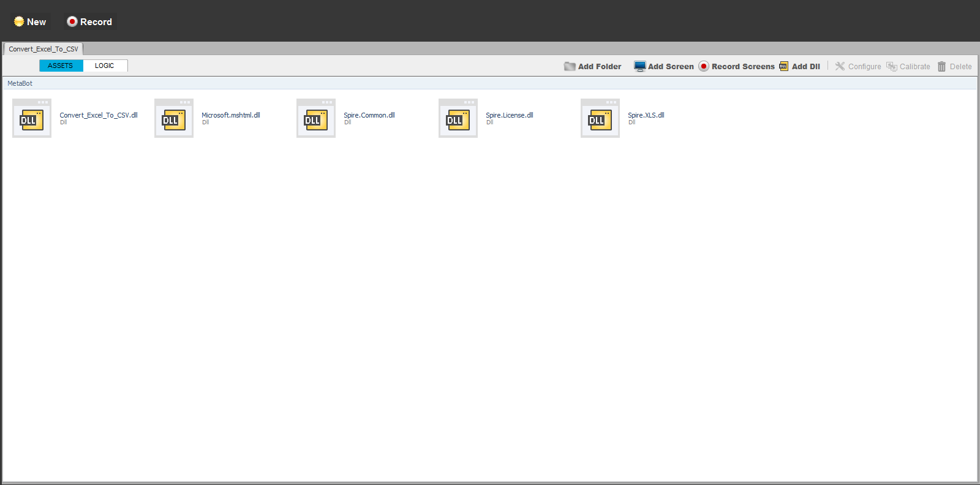
Task: Select the Convert_Excel_To_CSV document tab
Action: tap(43, 49)
